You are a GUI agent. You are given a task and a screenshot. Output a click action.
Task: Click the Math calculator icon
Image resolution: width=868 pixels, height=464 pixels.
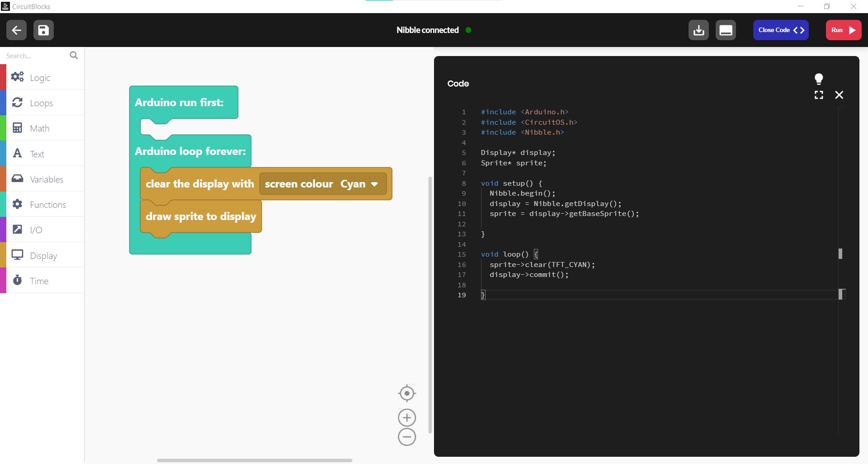(x=17, y=128)
